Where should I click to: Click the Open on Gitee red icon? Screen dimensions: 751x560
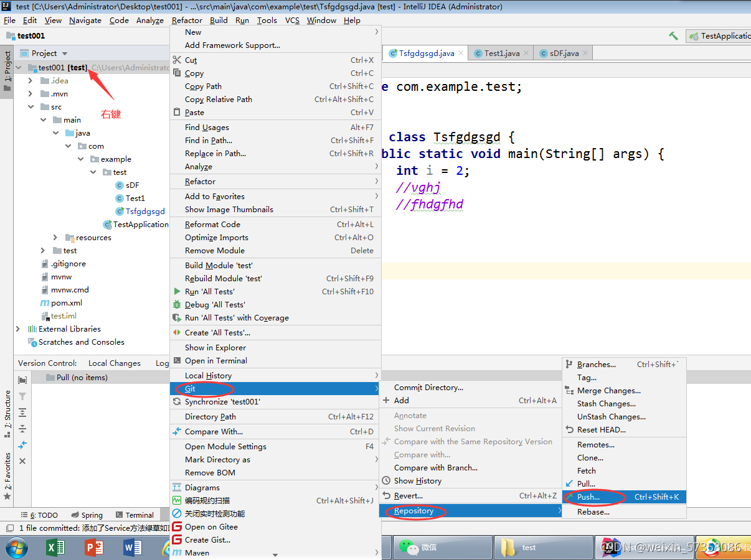coord(177,526)
